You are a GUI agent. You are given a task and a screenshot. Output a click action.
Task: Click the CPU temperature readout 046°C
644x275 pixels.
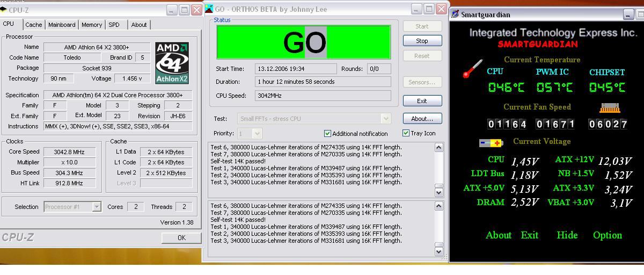(506, 88)
